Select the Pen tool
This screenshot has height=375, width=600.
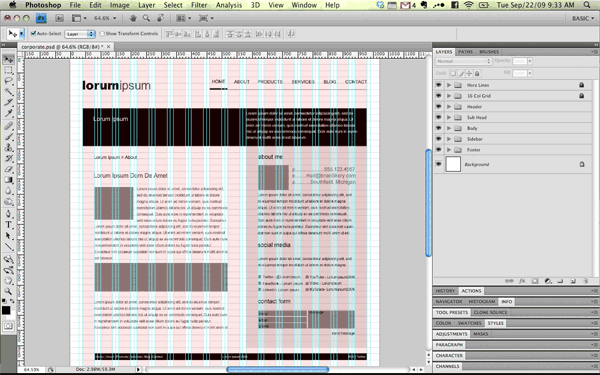click(x=8, y=214)
